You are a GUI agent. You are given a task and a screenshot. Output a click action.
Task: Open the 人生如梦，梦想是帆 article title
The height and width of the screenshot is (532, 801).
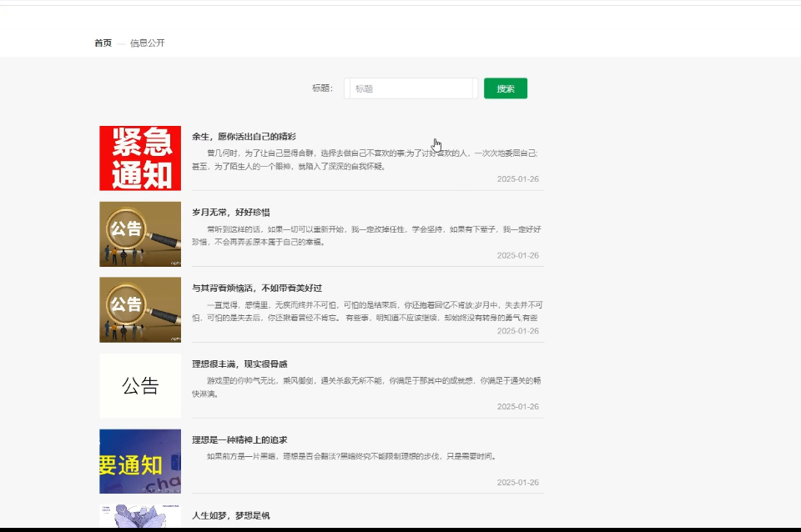coord(231,516)
